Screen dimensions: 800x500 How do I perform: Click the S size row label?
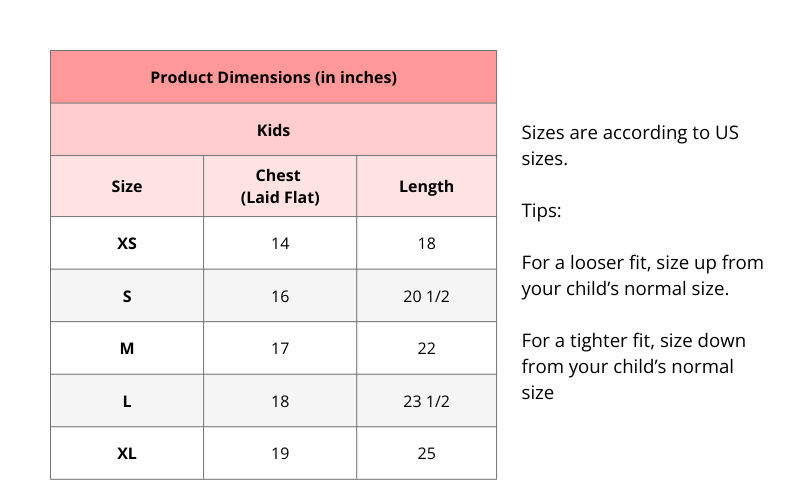[127, 296]
